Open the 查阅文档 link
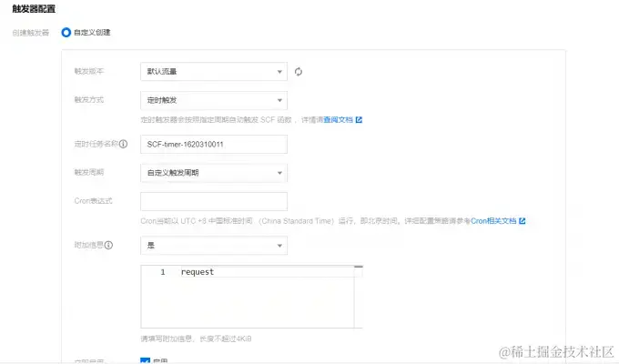 point(338,119)
